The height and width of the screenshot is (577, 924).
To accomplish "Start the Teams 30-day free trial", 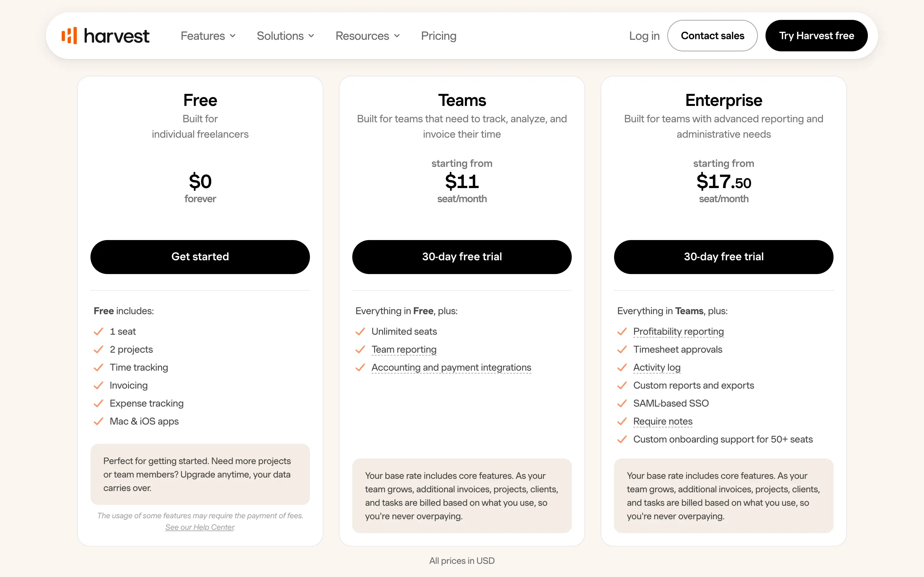I will pyautogui.click(x=462, y=257).
